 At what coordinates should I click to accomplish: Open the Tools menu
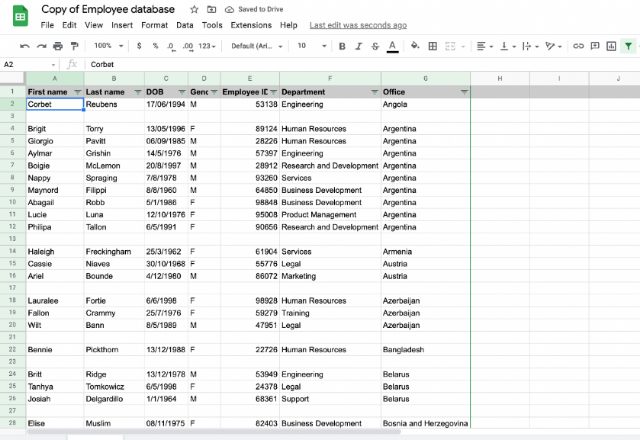(x=212, y=25)
